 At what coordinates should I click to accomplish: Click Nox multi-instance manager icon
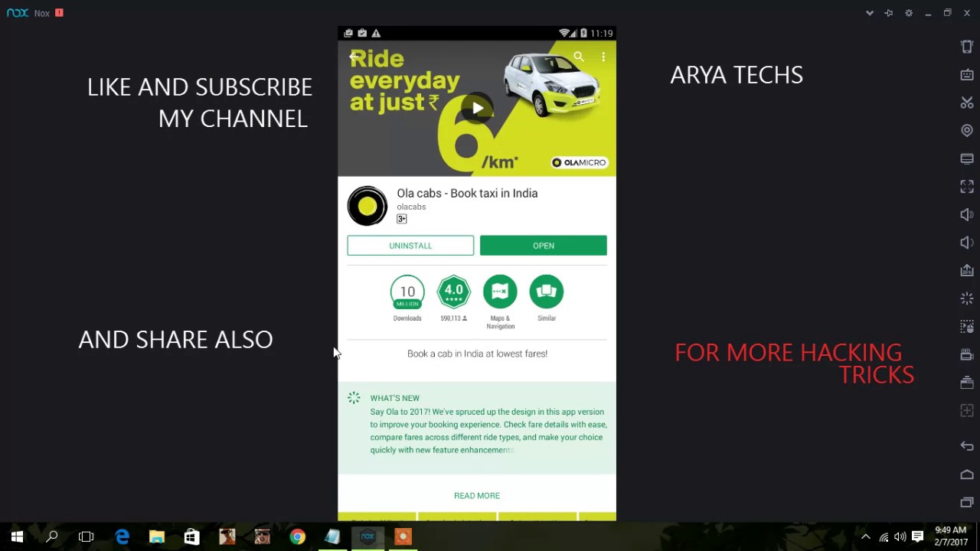(967, 383)
